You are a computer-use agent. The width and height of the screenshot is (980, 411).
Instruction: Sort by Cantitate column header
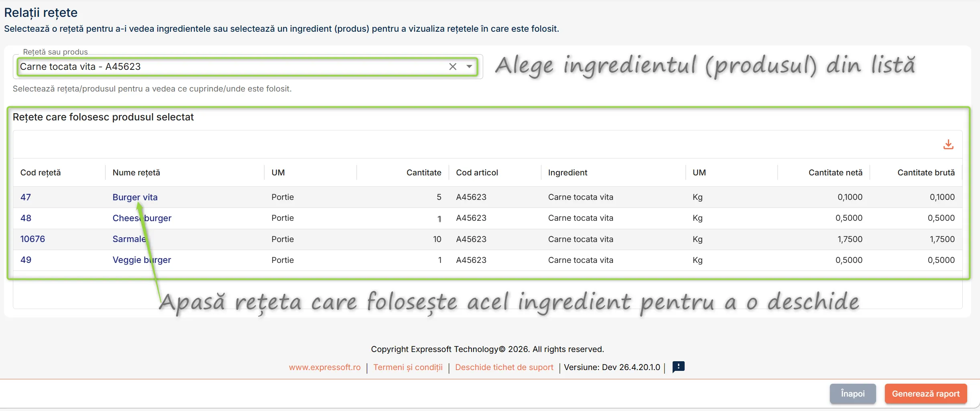[424, 173]
